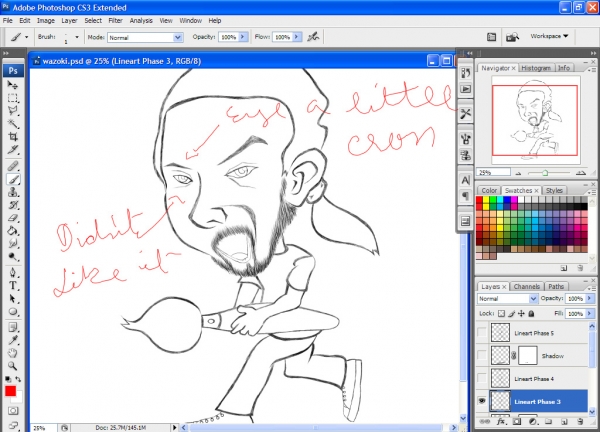Open the Brush preset picker arrow
The width and height of the screenshot is (600, 432).
pos(77,37)
